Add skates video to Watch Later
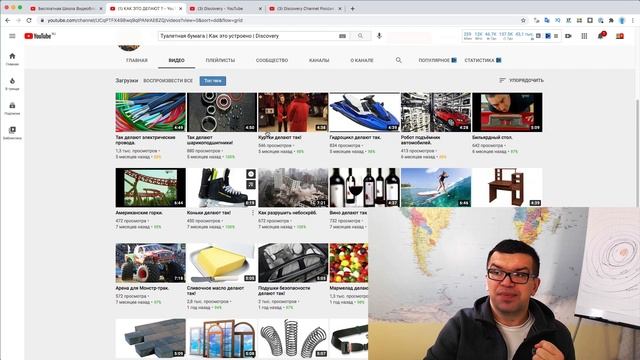 coord(251,174)
